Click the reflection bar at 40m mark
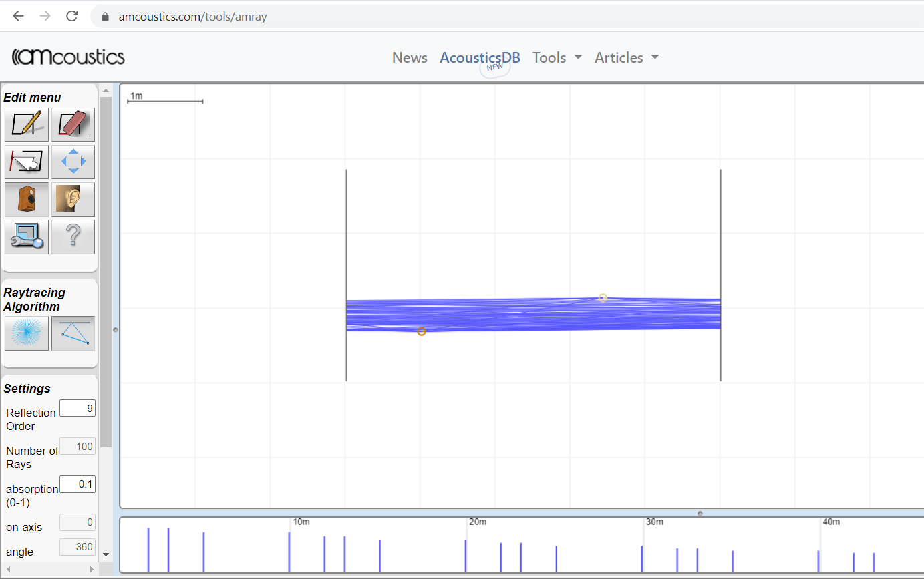Screen dimensions: 924x579 click(818, 561)
